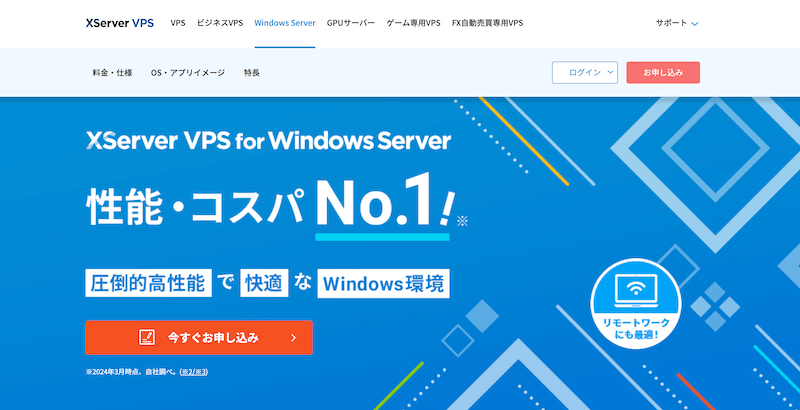Image resolution: width=800 pixels, height=410 pixels.
Task: Click the orange 今すぐお申し込み button
Action: click(x=199, y=337)
